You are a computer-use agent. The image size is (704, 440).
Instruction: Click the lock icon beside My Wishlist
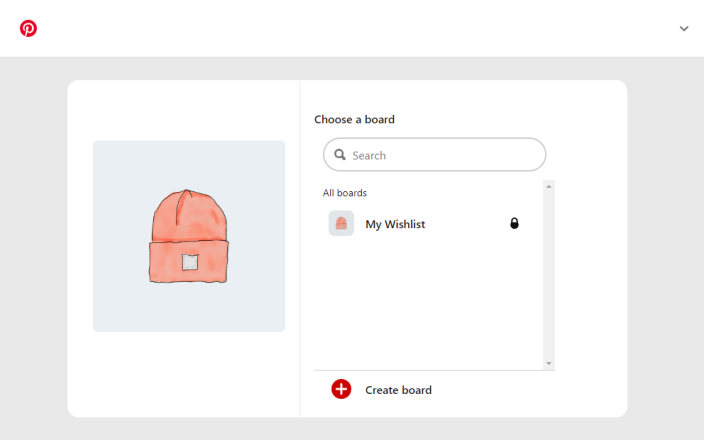(515, 223)
